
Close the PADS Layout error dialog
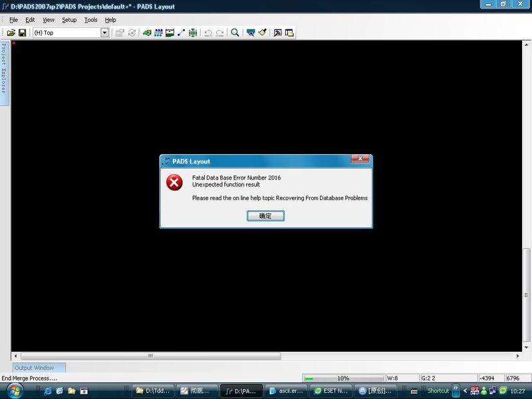[360, 158]
